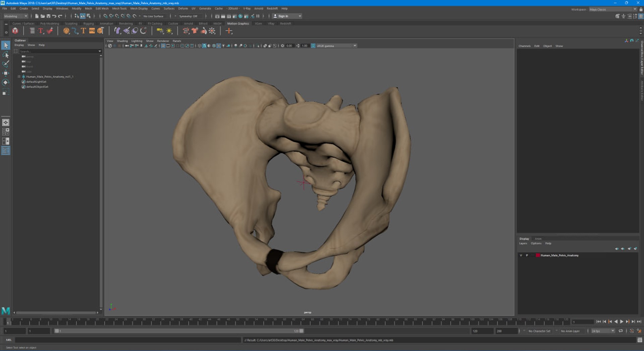This screenshot has width=644, height=351.
Task: Activate the Lasso Select tool
Action: [6, 54]
